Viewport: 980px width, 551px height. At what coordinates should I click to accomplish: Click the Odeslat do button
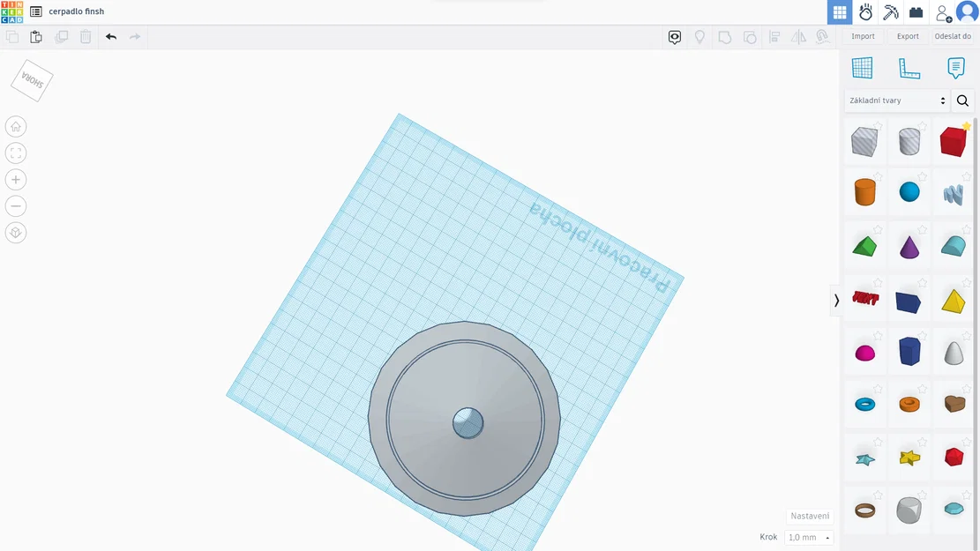coord(953,36)
